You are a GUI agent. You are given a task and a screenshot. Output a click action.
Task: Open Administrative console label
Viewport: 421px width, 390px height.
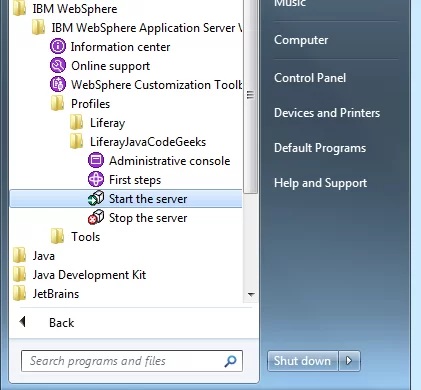point(170,161)
